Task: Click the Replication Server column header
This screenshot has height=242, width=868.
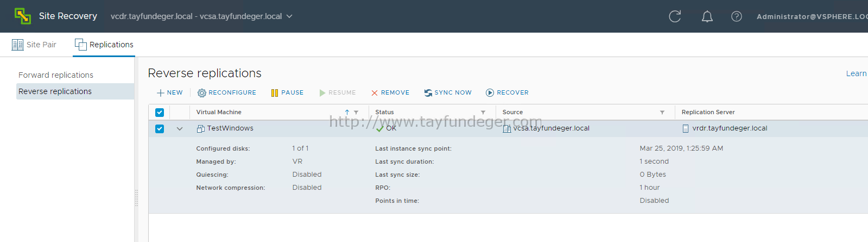Action: click(x=708, y=112)
